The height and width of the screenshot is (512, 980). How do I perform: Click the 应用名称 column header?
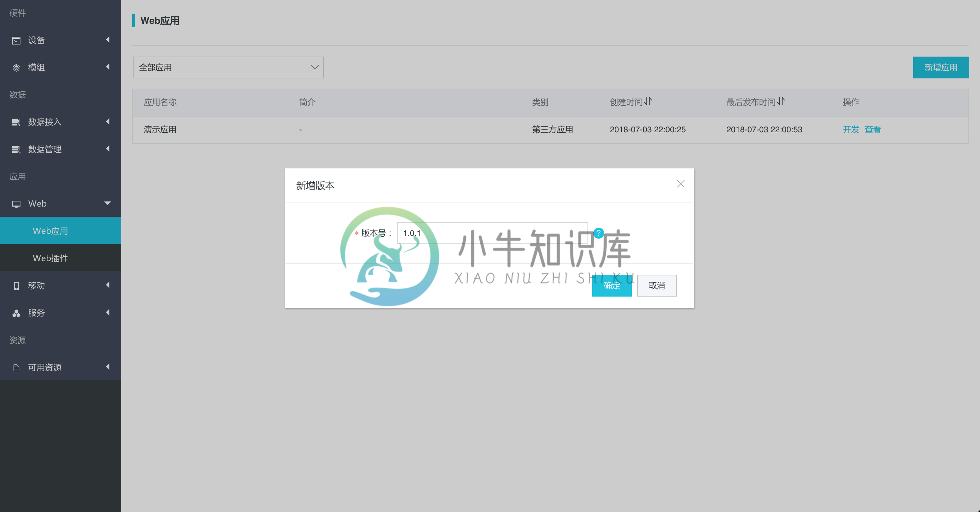point(160,102)
